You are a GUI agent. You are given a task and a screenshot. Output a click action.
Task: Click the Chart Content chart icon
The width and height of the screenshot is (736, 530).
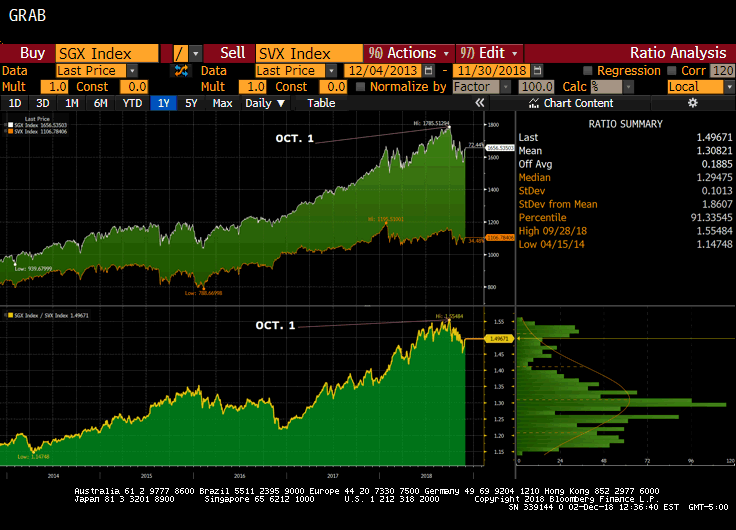click(x=534, y=103)
